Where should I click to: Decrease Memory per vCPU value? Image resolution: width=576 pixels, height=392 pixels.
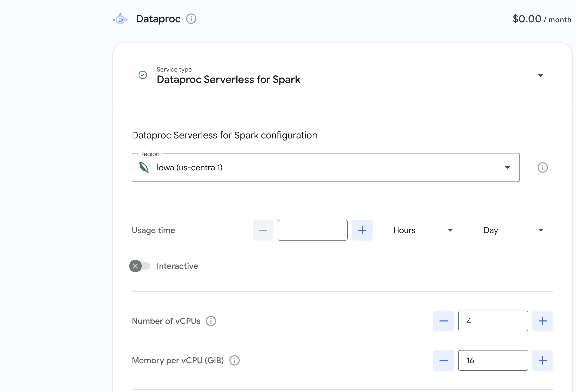[x=444, y=360]
